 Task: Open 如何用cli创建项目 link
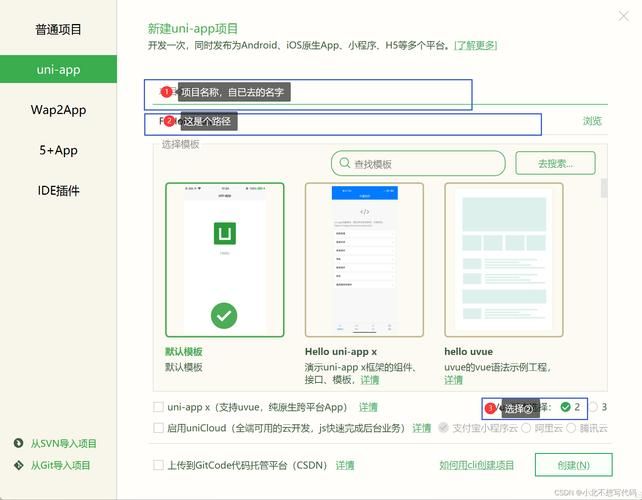click(477, 465)
